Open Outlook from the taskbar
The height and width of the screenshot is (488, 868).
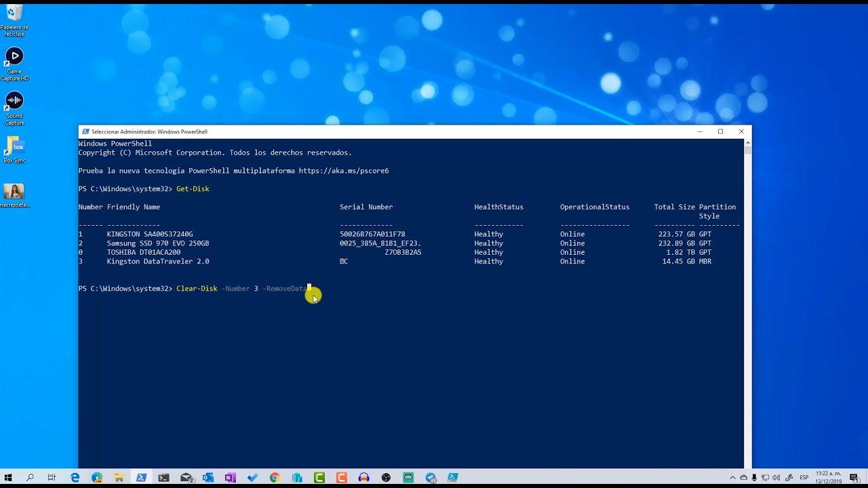click(208, 478)
